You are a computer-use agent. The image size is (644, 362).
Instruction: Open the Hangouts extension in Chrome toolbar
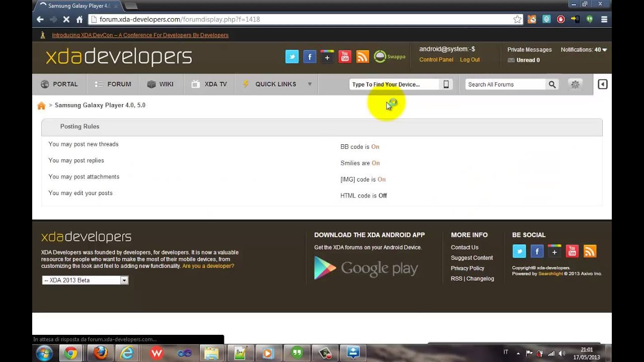590,20
